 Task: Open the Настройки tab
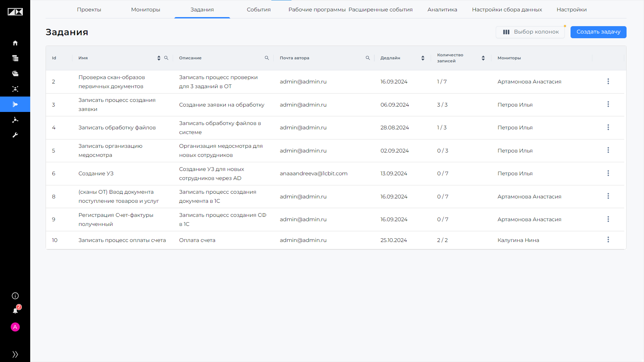(x=572, y=9)
